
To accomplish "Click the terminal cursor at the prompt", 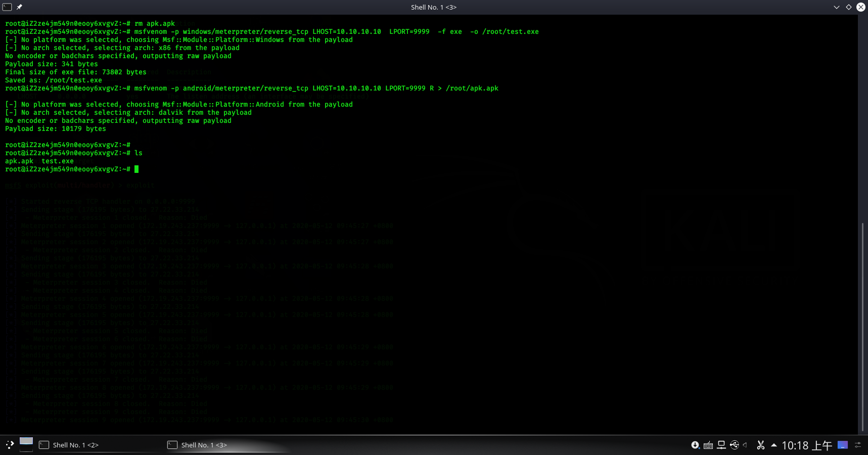I will [136, 169].
